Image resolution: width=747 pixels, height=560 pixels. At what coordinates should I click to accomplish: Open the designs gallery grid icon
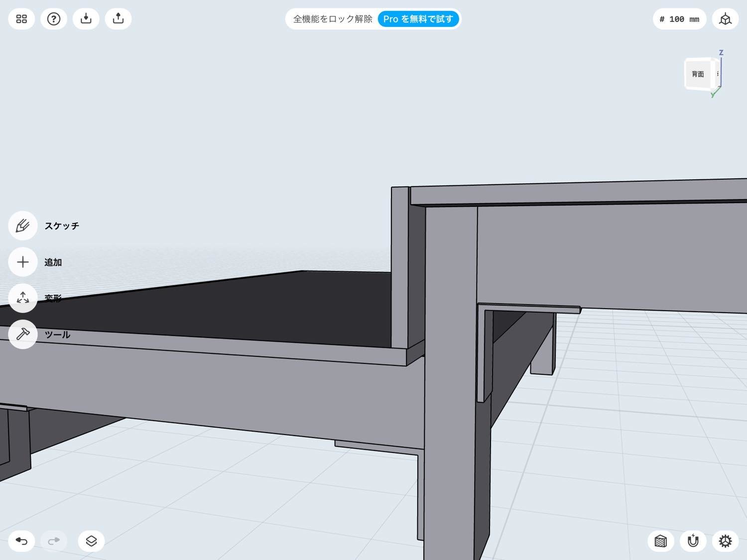coord(21,19)
